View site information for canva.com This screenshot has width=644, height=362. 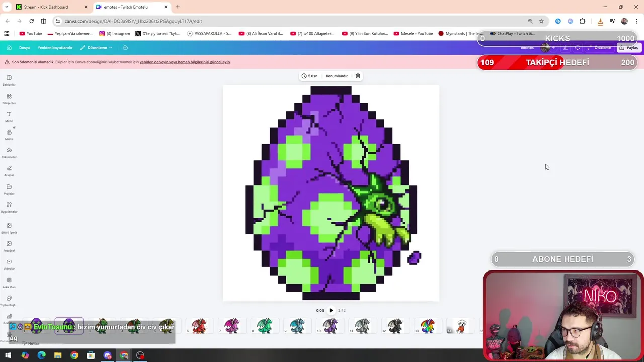pos(58,21)
